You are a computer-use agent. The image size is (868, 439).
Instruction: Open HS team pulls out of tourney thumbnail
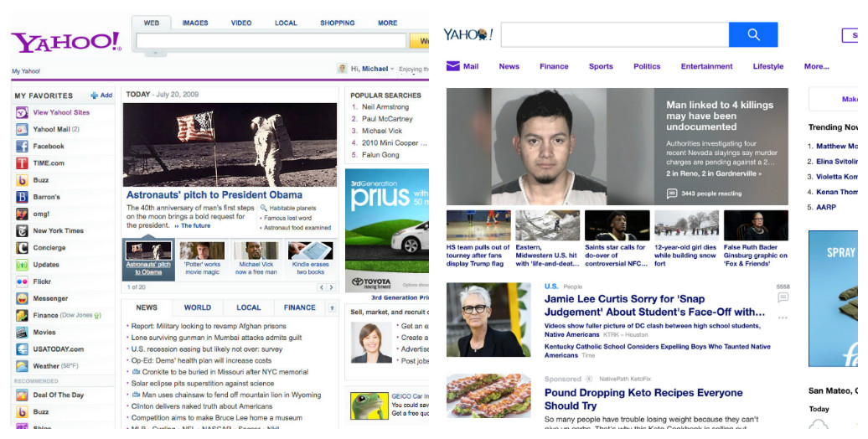pos(478,225)
